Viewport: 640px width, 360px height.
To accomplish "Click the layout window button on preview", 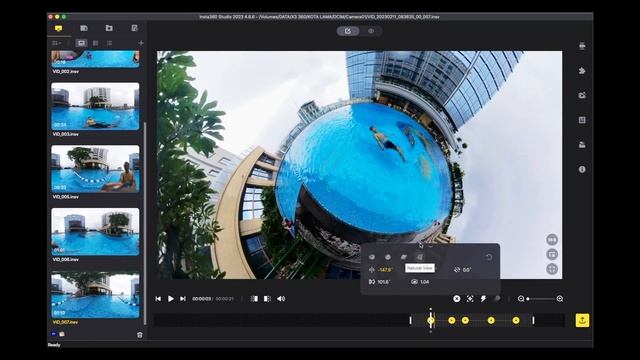I will point(552,254).
